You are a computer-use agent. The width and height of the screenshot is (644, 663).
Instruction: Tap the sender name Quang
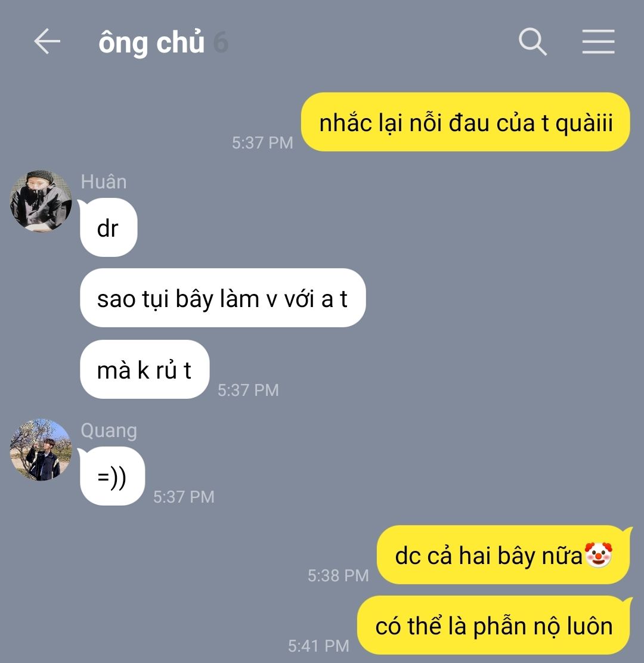point(109,431)
